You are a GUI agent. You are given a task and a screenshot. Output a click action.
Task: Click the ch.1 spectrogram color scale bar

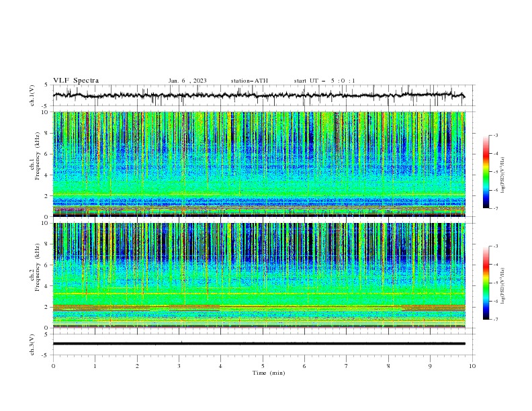486,172
